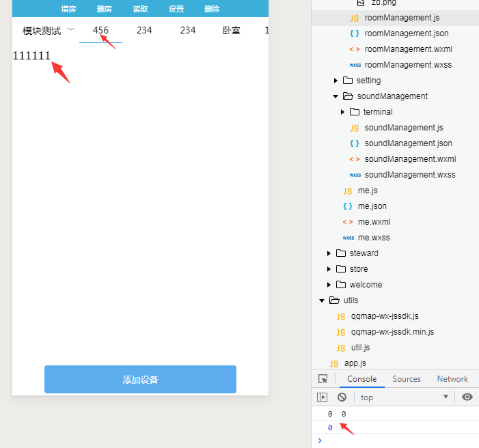The height and width of the screenshot is (448, 479).
Task: Toggle live expression eye icon
Action: pos(467,397)
